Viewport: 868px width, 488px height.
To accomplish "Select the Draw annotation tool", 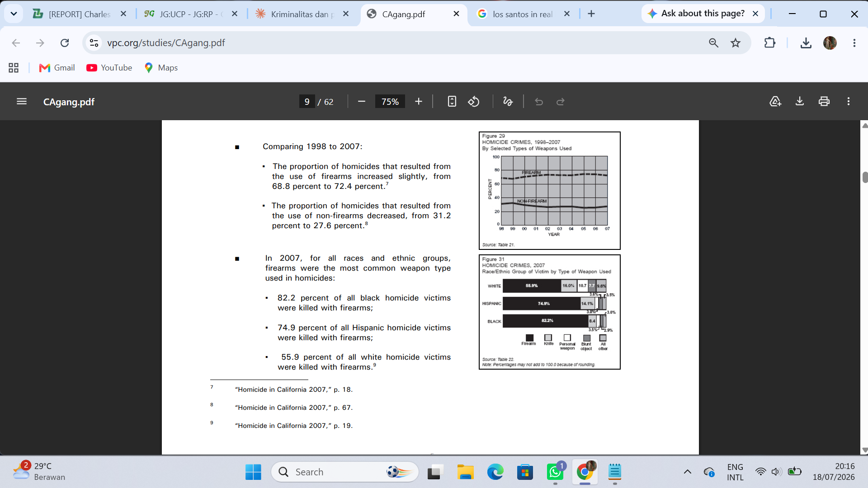I will coord(508,102).
